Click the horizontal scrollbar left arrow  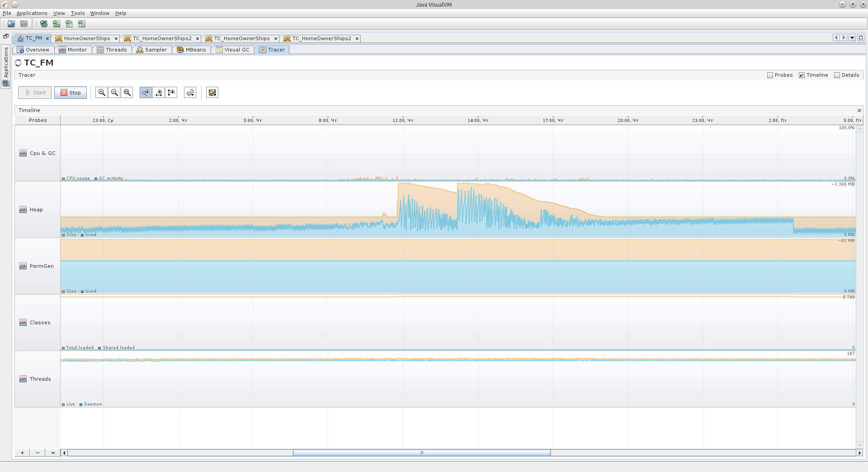pos(64,453)
